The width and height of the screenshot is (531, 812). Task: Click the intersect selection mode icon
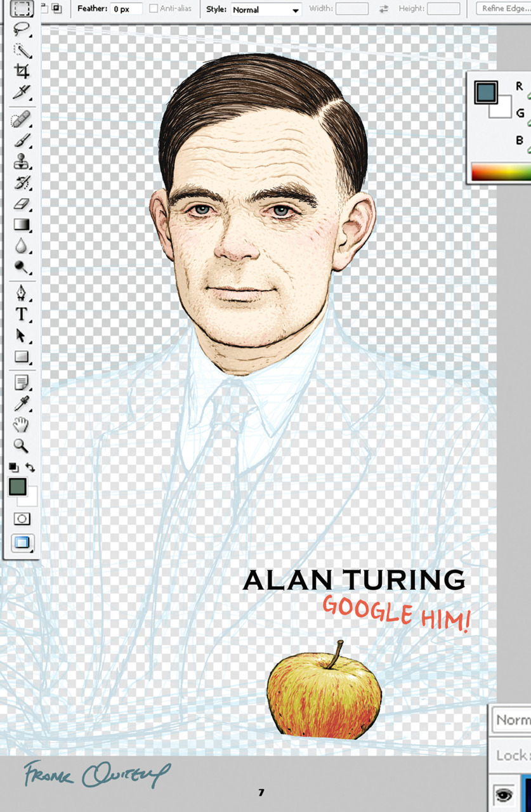click(x=57, y=8)
